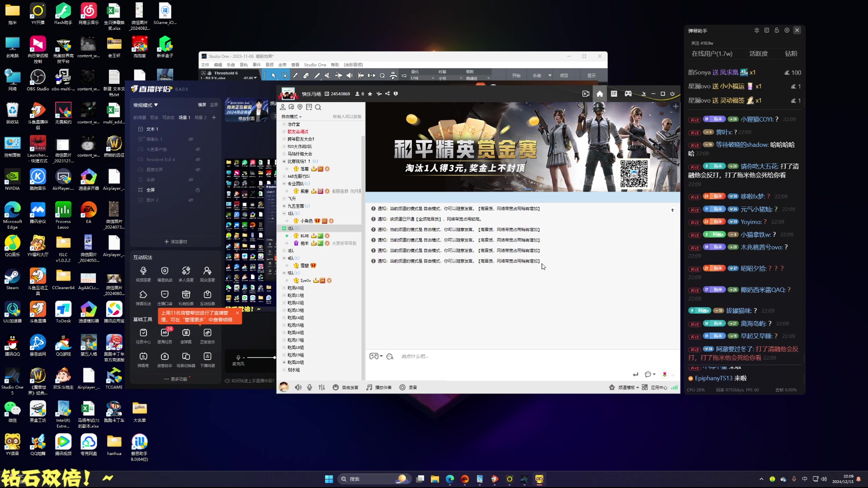Open 福星挑战 challenge icon
Viewport: 868px width, 488px height.
pos(165,273)
